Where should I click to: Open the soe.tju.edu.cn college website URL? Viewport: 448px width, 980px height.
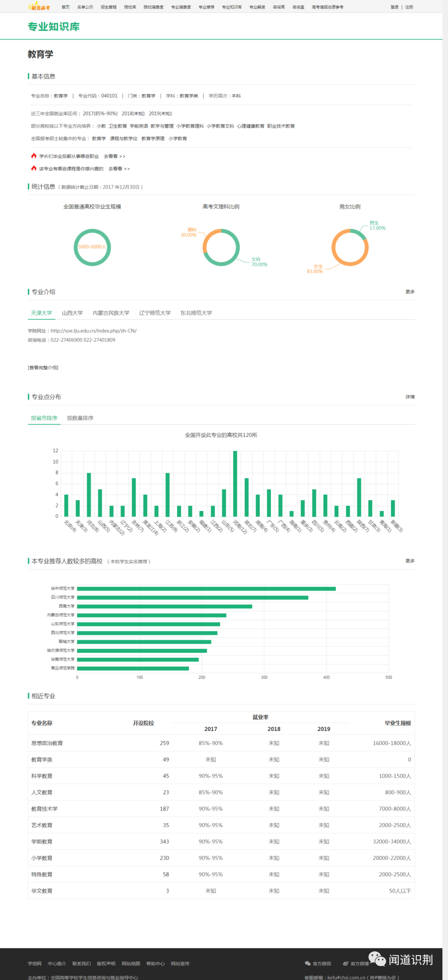[x=93, y=331]
